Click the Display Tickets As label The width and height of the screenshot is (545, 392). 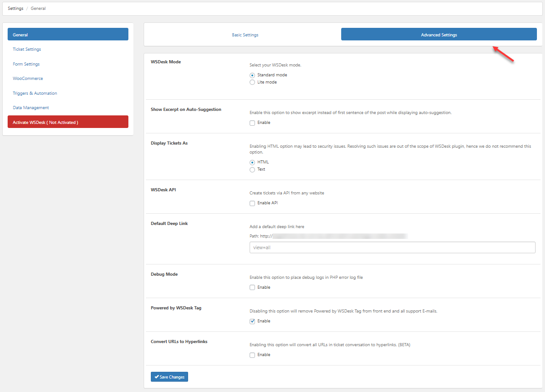tap(169, 143)
